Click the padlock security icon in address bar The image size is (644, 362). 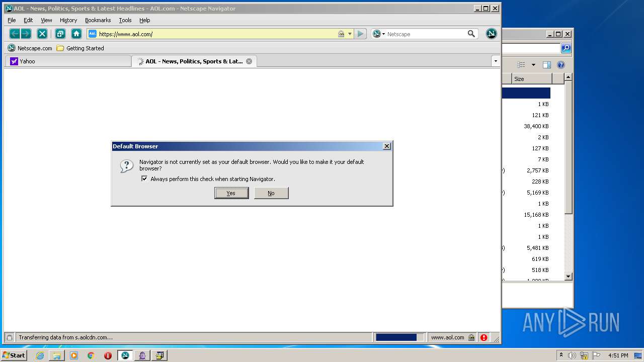click(341, 34)
